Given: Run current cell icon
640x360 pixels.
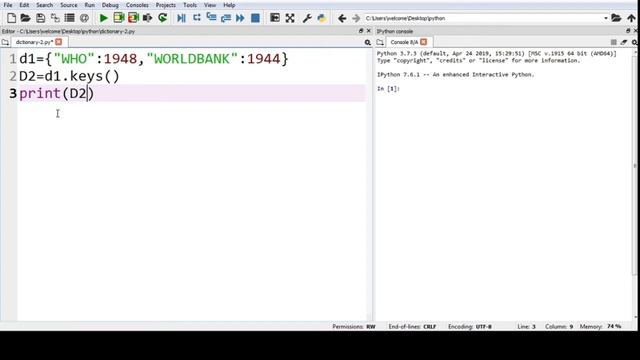Looking at the screenshot, I should pyautogui.click(x=119, y=18).
